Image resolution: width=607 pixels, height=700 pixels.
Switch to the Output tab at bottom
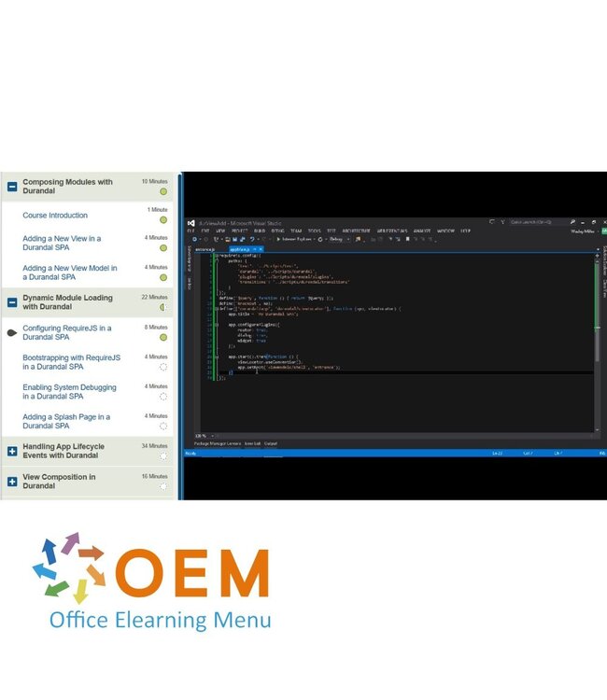point(271,443)
